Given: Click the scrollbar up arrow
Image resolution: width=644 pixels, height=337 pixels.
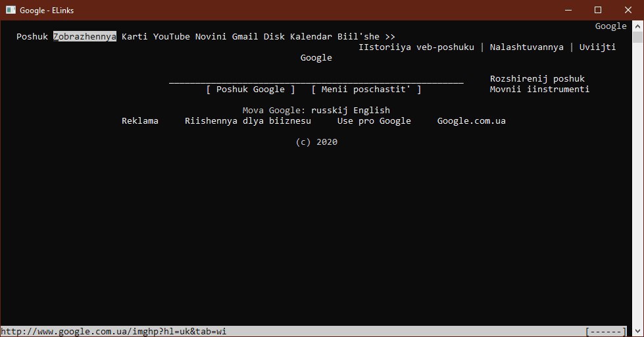Looking at the screenshot, I should click(638, 26).
